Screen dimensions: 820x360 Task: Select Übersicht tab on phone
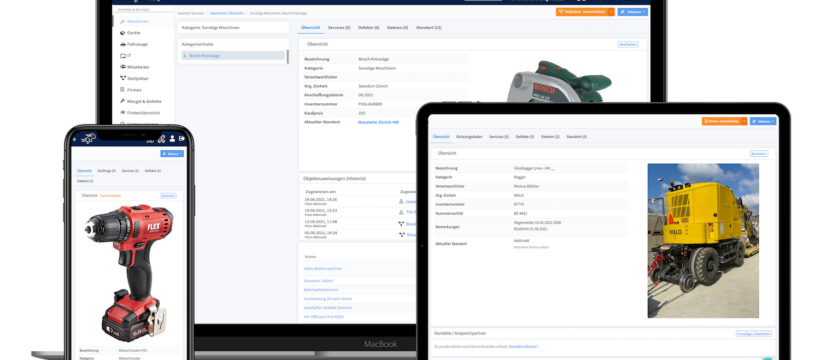point(85,171)
